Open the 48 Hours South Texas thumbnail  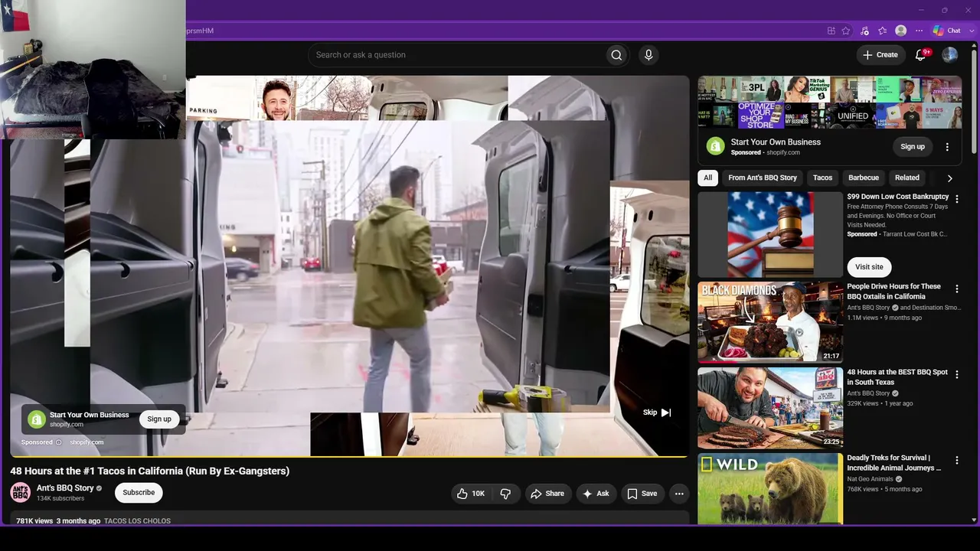point(770,408)
